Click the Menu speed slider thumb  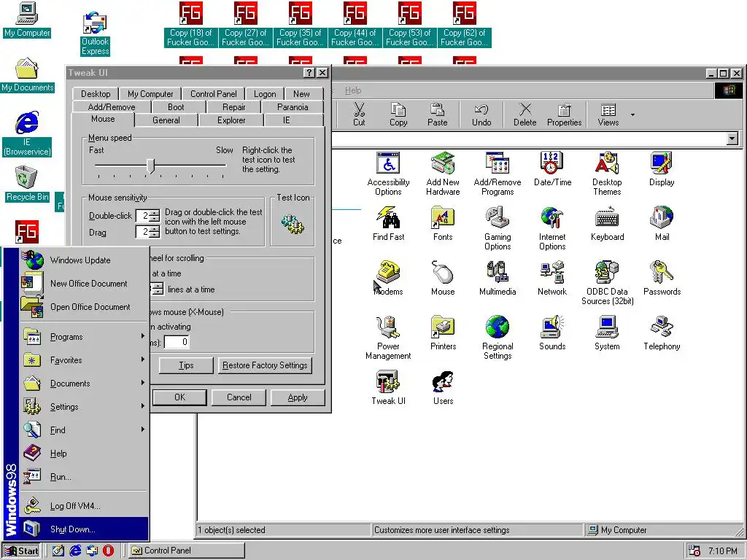(150, 166)
